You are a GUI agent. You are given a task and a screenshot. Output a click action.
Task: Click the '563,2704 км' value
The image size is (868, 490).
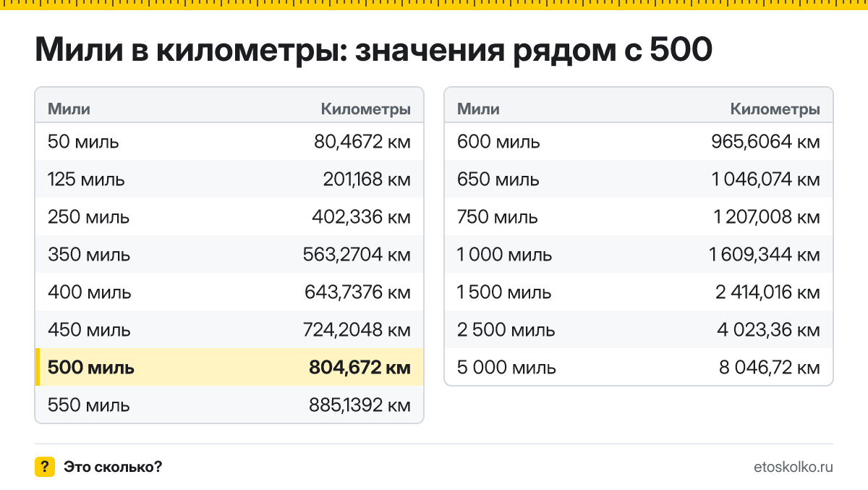pyautogui.click(x=357, y=254)
